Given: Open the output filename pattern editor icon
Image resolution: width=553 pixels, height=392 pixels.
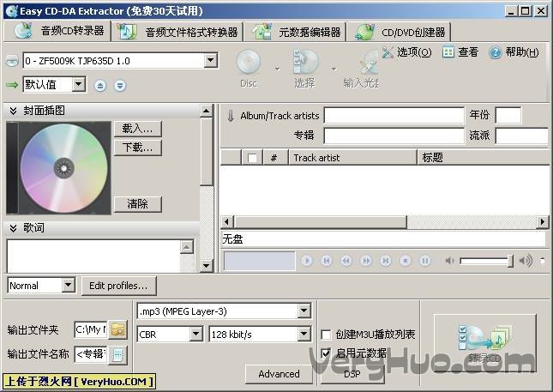Looking at the screenshot, I should (117, 353).
